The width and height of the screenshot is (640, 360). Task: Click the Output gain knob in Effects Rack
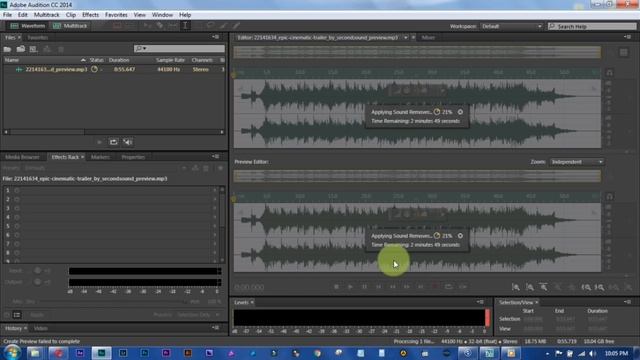click(37, 282)
